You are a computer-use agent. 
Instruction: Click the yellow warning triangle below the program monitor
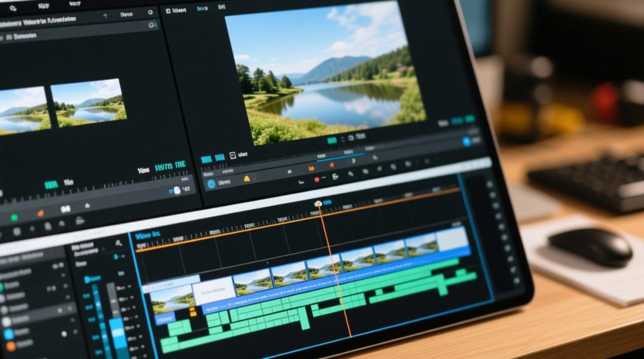(x=247, y=179)
